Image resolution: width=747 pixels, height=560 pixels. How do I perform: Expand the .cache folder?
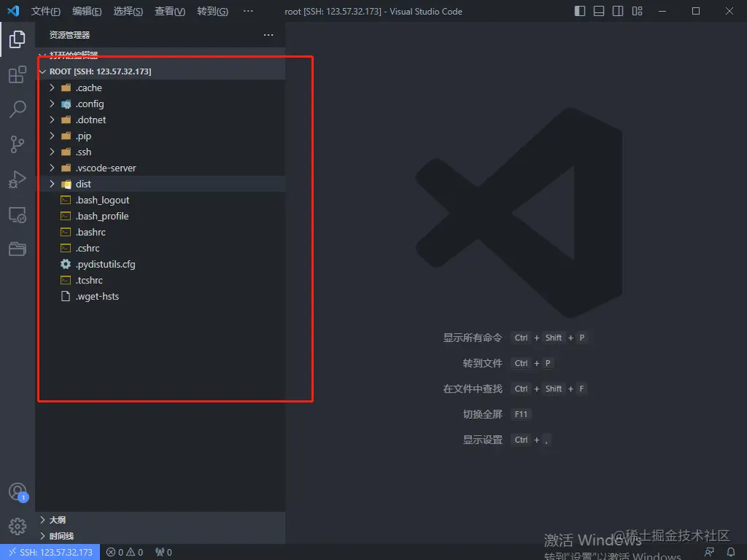tap(161, 87)
